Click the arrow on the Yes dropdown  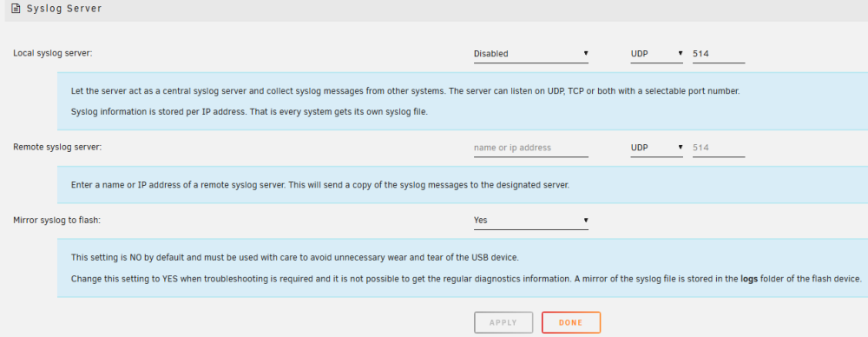tap(586, 220)
